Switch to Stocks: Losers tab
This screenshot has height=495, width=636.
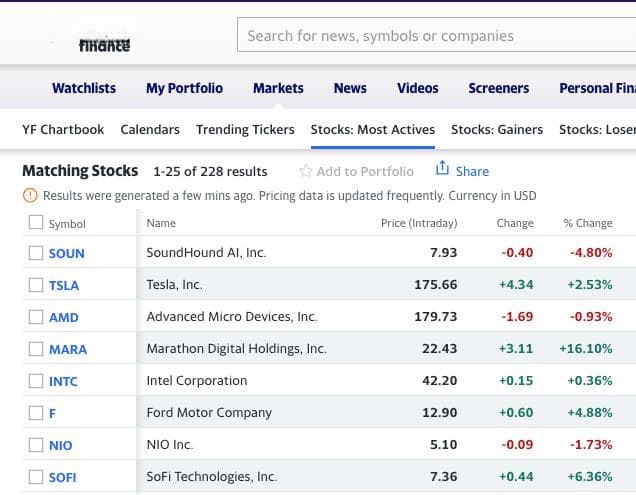point(597,129)
